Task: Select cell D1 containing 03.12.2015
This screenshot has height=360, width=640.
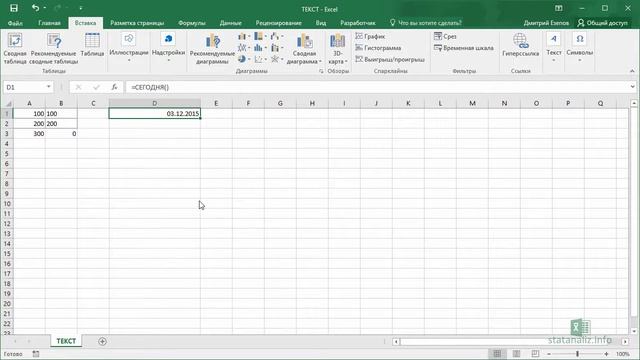Action: [155, 113]
